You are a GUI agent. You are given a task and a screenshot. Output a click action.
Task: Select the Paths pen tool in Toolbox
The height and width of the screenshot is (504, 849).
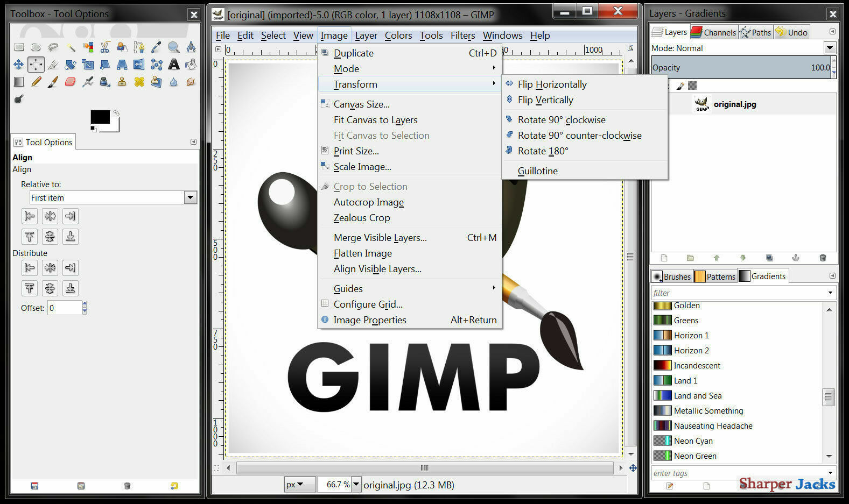[139, 47]
